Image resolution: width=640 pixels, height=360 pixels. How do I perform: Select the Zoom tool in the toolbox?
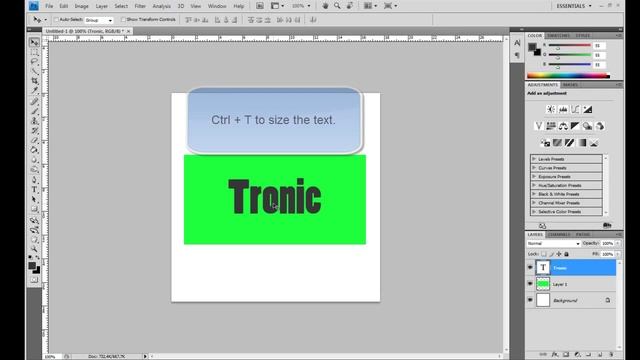coord(35,249)
